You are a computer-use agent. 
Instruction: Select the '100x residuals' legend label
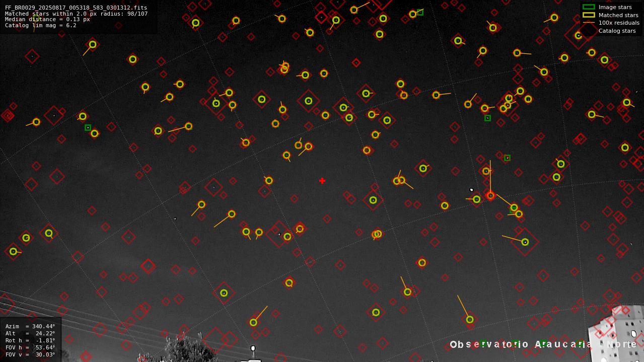click(619, 23)
